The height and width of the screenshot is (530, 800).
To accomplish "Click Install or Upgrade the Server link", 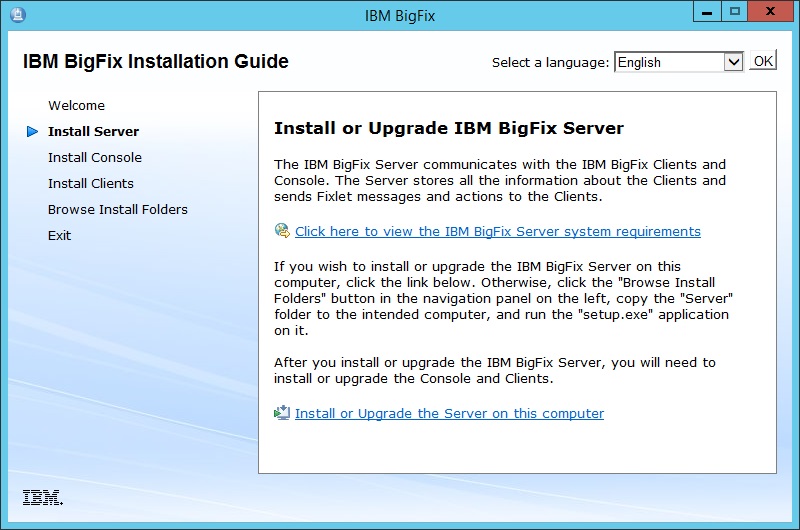I will [x=449, y=413].
